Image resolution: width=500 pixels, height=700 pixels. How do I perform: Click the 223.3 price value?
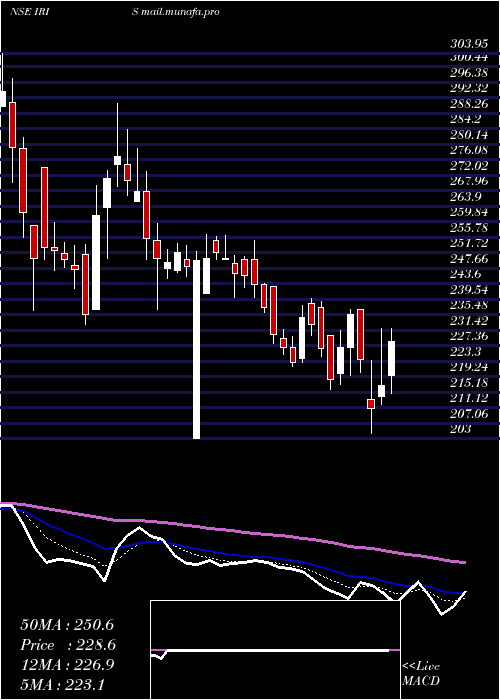(465, 352)
